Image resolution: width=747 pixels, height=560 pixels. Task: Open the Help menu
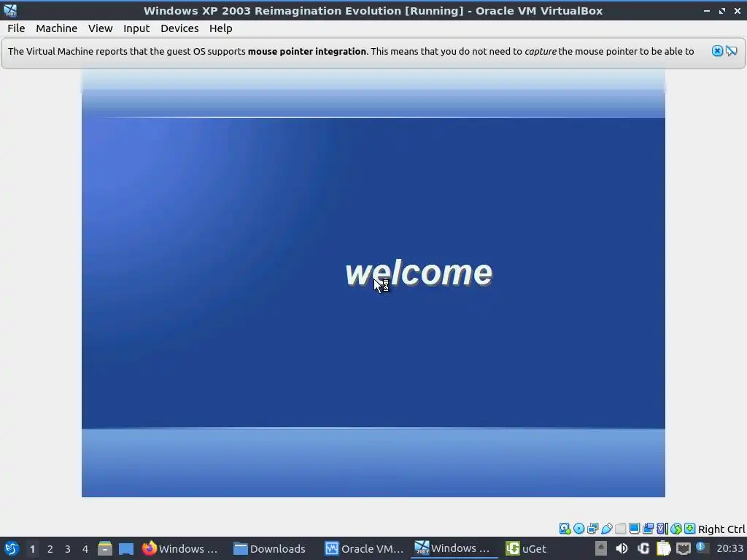tap(220, 28)
